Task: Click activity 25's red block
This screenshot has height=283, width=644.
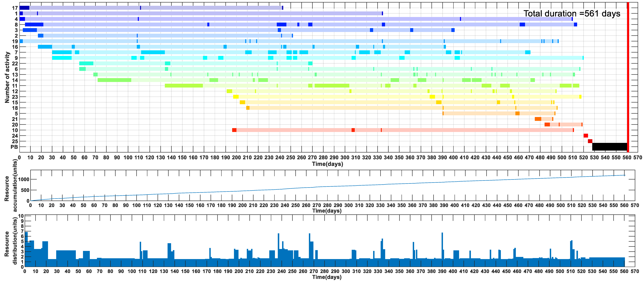Action: coord(590,141)
